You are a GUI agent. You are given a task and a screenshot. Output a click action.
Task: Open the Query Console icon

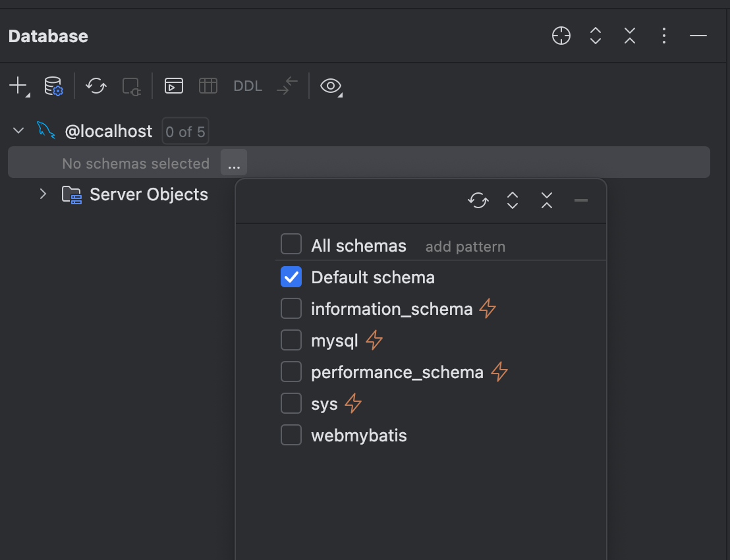pyautogui.click(x=174, y=86)
